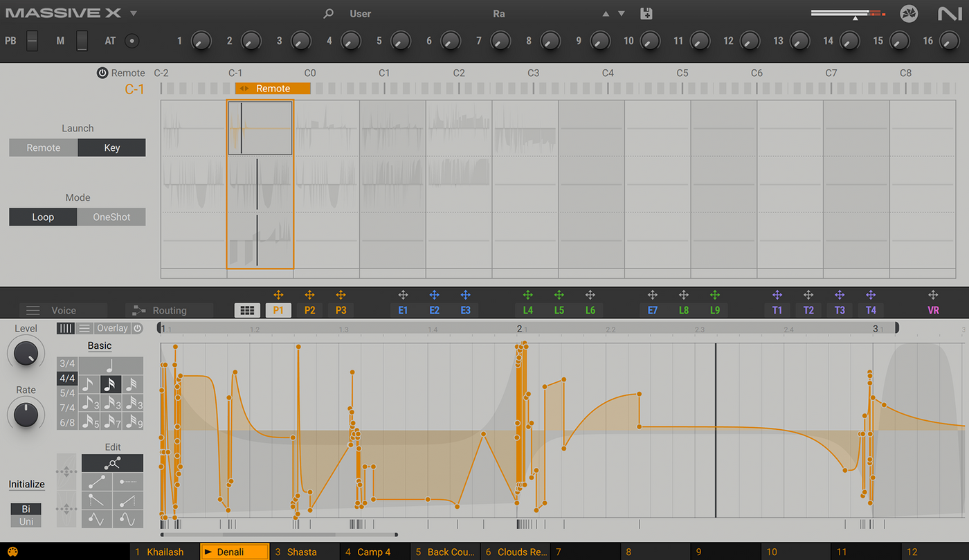This screenshot has width=969, height=560.
Task: Select the sixteenth note quintuplet grid value
Action: click(89, 421)
